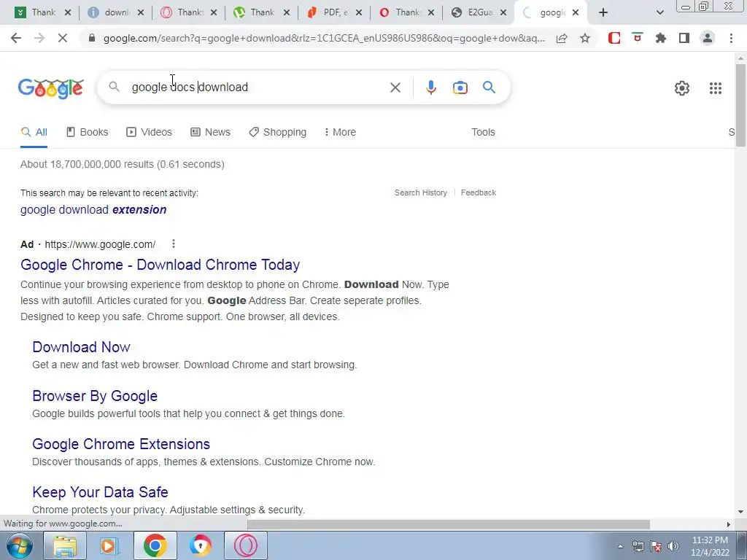The height and width of the screenshot is (560, 747).
Task: Click the vertical scrollbar thumb
Action: point(740,105)
